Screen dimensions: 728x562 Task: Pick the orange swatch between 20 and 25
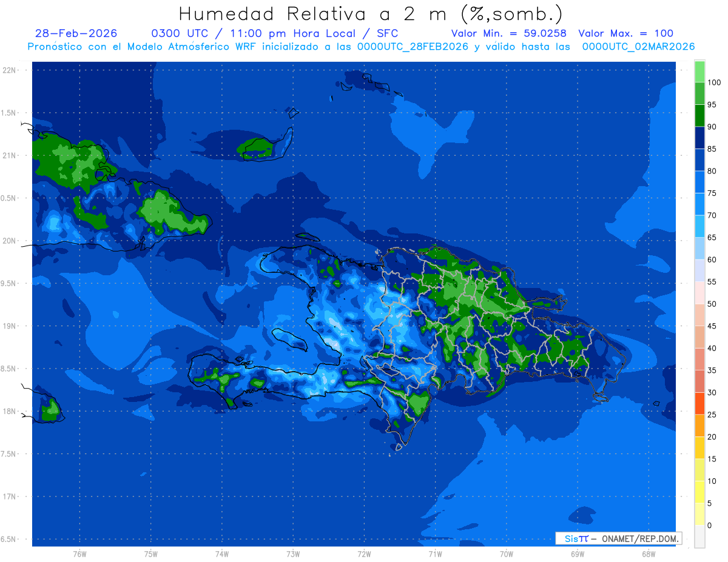pos(699,426)
